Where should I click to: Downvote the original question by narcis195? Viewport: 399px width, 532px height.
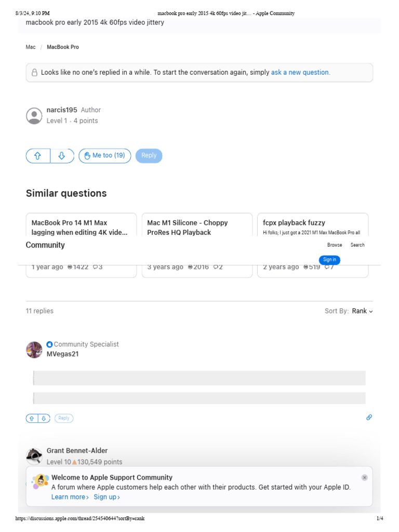point(62,156)
